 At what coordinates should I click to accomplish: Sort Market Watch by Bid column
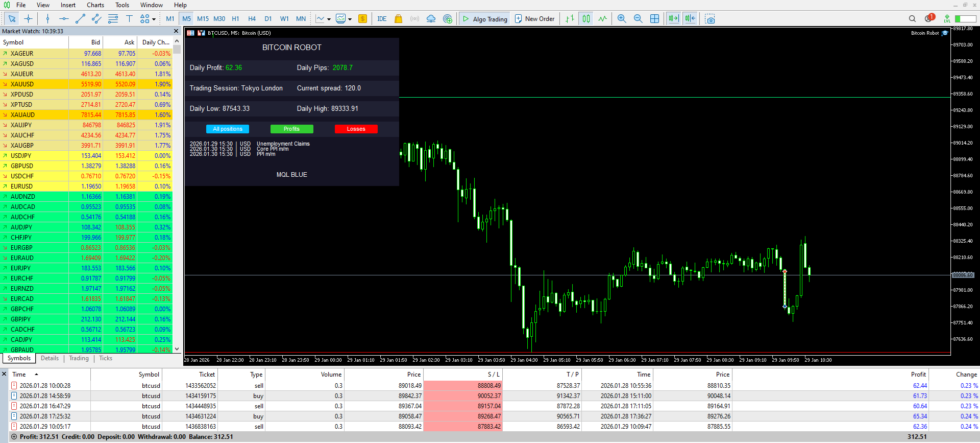(86, 42)
